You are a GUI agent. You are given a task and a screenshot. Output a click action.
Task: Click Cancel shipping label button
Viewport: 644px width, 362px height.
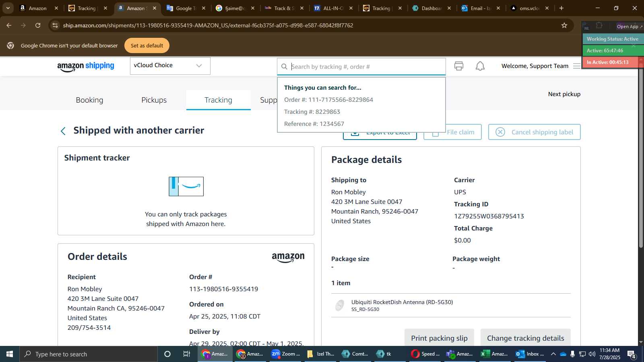(x=534, y=132)
